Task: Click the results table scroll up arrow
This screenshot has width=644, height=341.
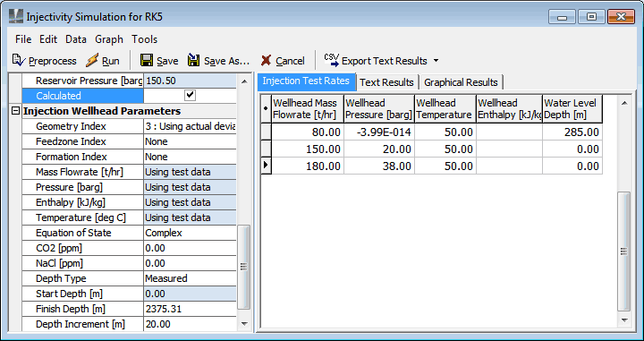Action: 624,103
